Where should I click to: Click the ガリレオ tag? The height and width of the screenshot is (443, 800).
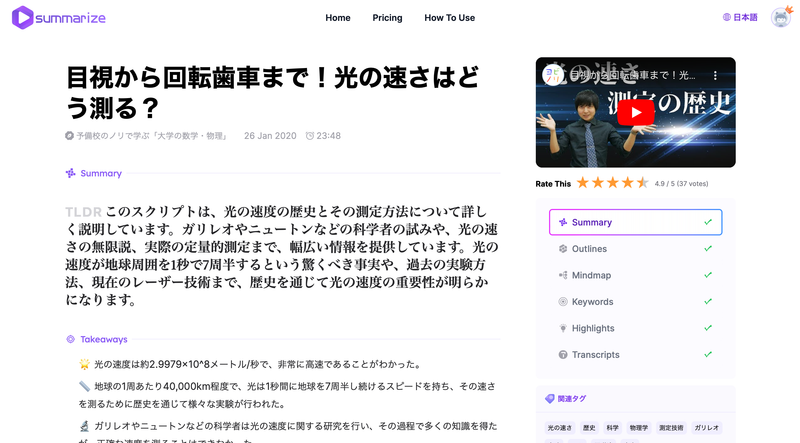click(x=707, y=428)
